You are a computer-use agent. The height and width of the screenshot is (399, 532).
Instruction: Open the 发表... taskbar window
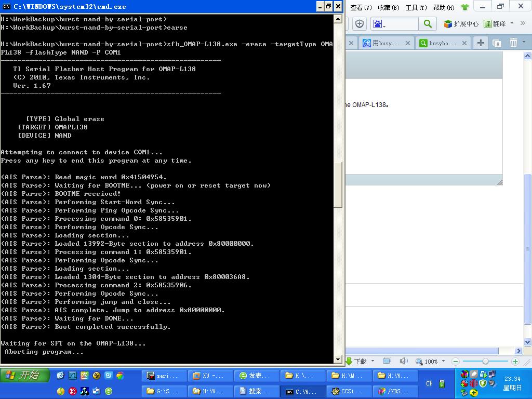pos(257,376)
